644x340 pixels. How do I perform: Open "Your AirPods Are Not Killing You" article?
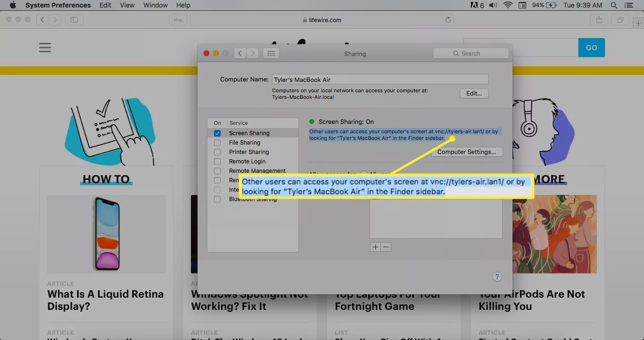click(532, 300)
